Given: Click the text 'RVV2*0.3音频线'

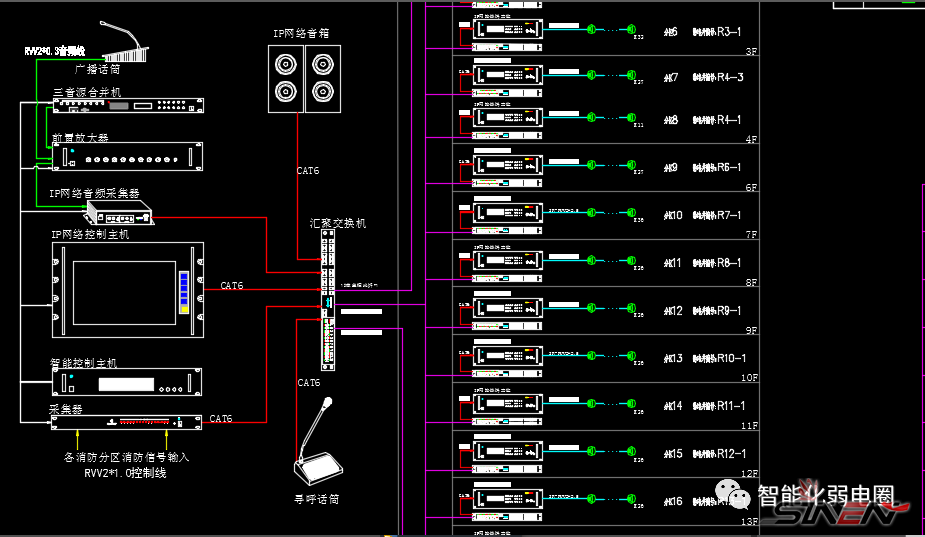Looking at the screenshot, I should tap(55, 51).
